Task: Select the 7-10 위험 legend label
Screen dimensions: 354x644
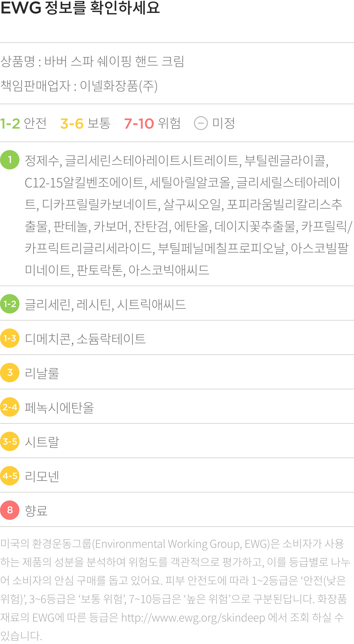Action: click(x=152, y=123)
